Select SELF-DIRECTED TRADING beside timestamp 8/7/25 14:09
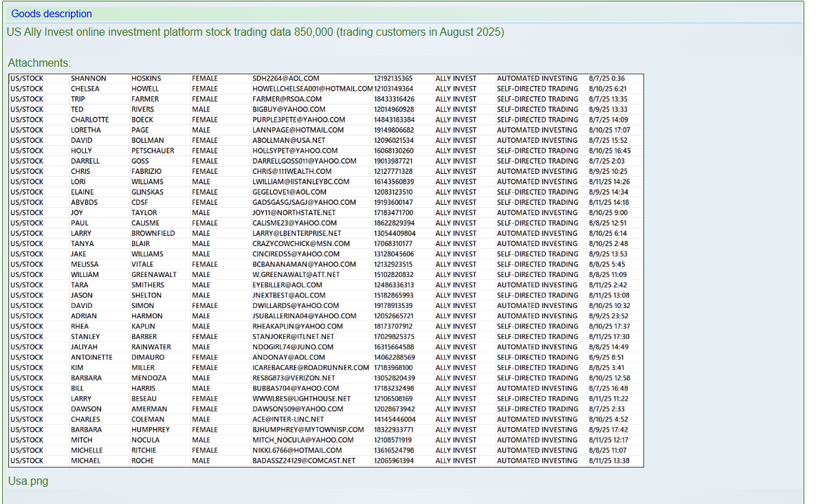The height and width of the screenshot is (504, 816). pos(537,120)
